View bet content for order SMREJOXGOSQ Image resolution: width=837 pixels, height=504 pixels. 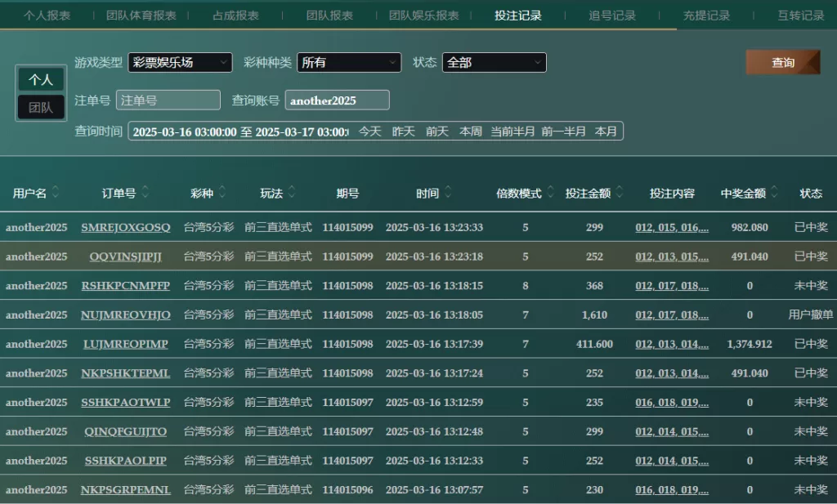coord(672,227)
